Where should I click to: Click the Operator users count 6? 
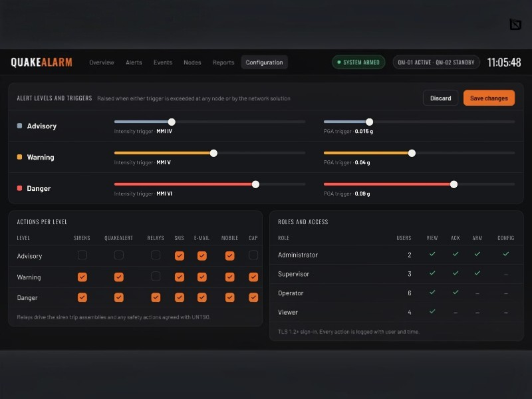[410, 293]
